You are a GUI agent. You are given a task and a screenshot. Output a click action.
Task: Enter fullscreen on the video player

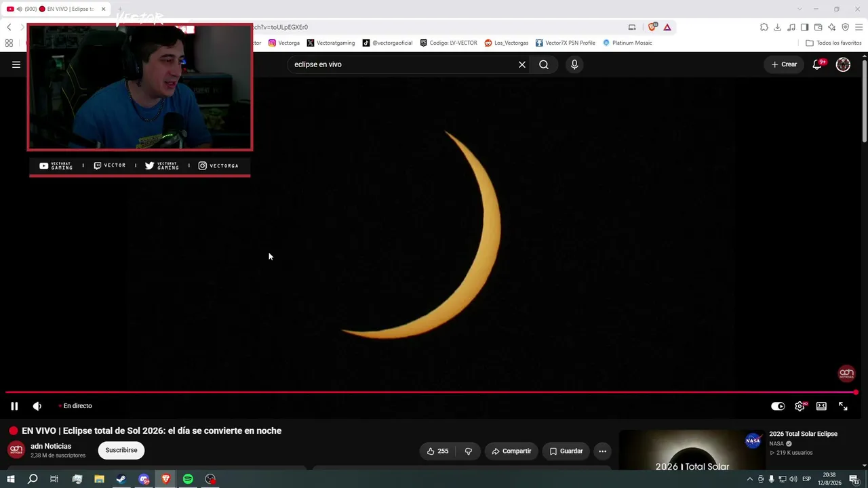[x=843, y=406]
